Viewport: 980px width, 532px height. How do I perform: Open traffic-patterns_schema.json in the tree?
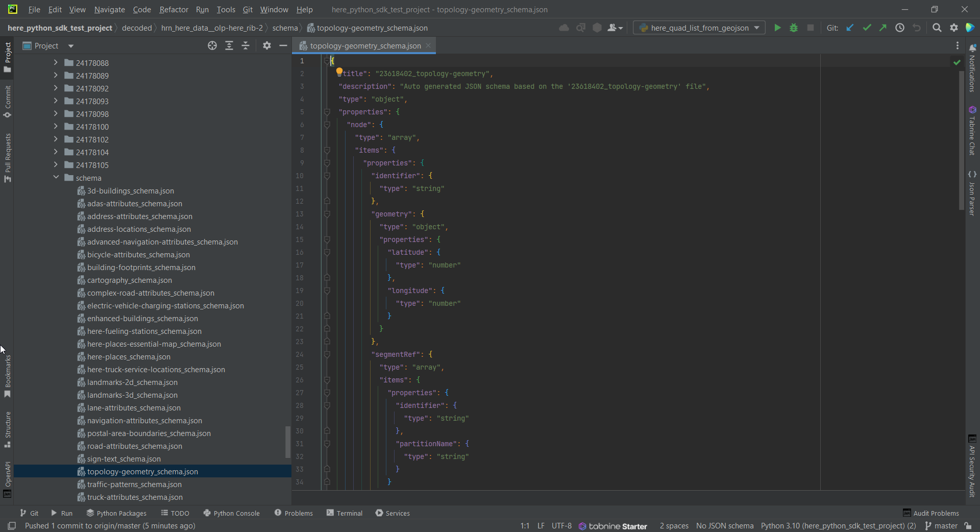134,485
